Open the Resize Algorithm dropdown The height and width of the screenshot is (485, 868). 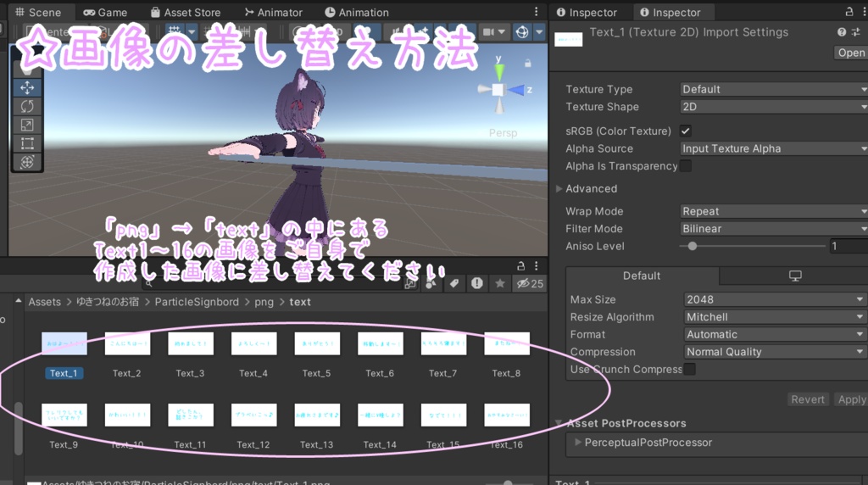tap(775, 317)
